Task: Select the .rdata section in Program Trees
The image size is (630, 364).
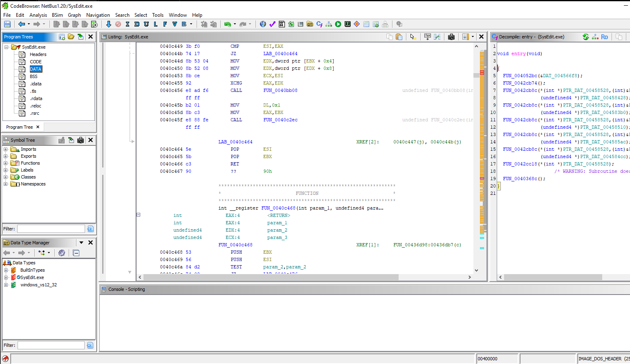Action: (36, 98)
